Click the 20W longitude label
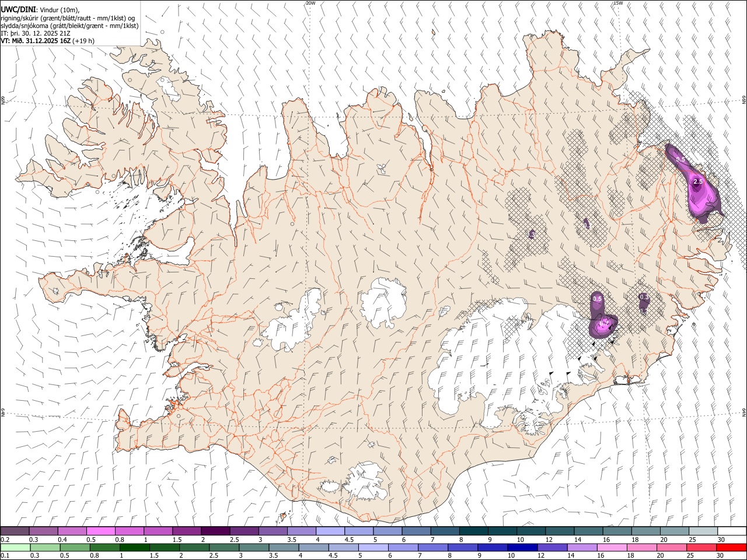 coord(310,3)
